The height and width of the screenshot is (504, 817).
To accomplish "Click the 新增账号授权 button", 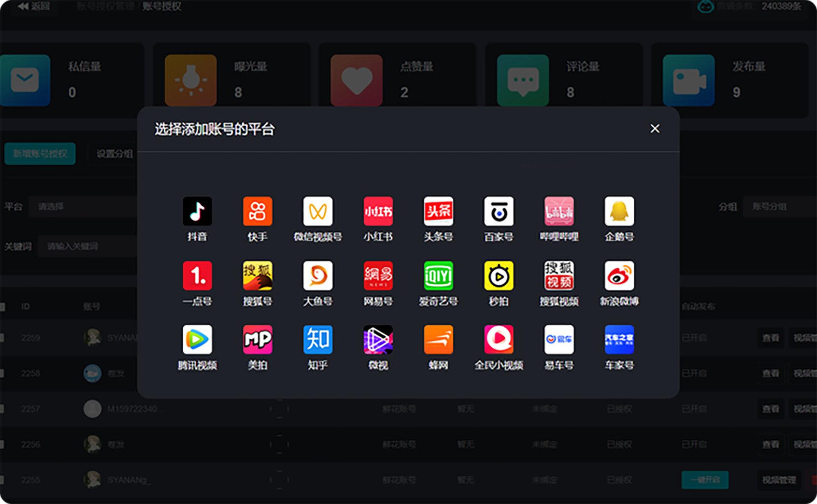I will (40, 154).
